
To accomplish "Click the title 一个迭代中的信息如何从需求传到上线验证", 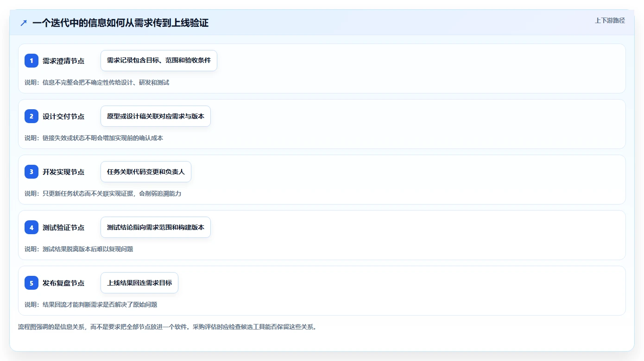I will pos(120,23).
